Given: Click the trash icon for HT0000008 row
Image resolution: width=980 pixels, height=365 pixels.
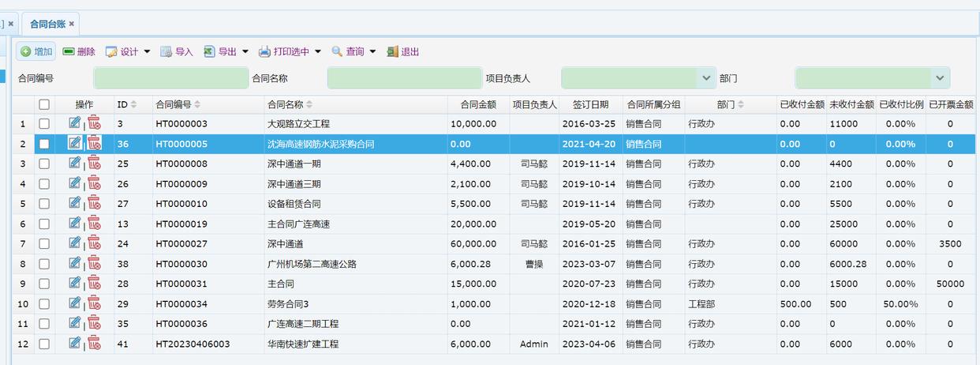Looking at the screenshot, I should (x=94, y=164).
